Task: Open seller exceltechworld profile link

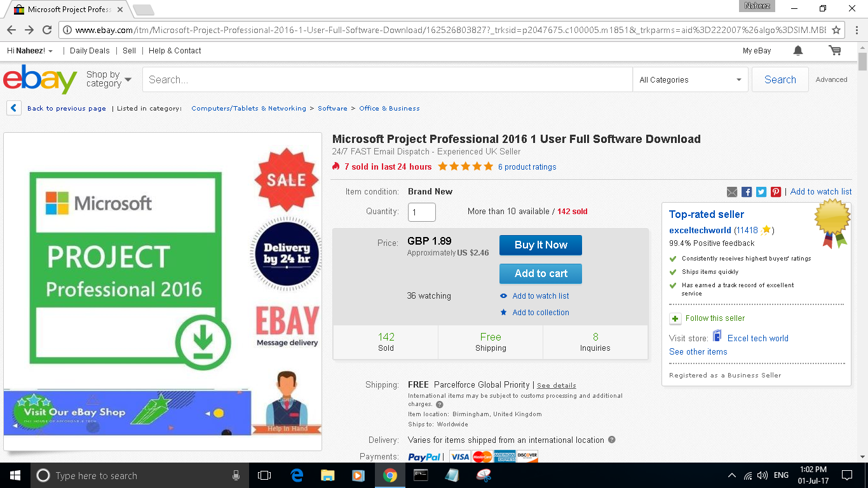Action: click(700, 230)
